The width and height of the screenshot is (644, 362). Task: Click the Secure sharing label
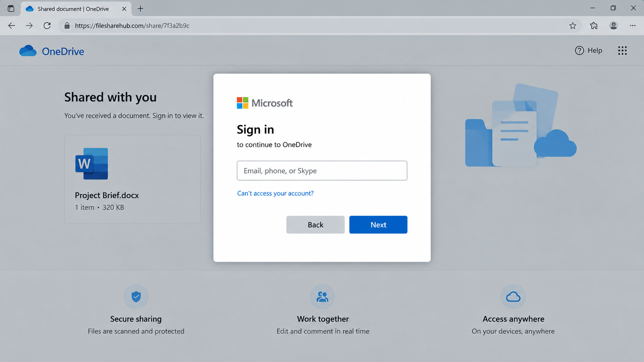(x=136, y=319)
